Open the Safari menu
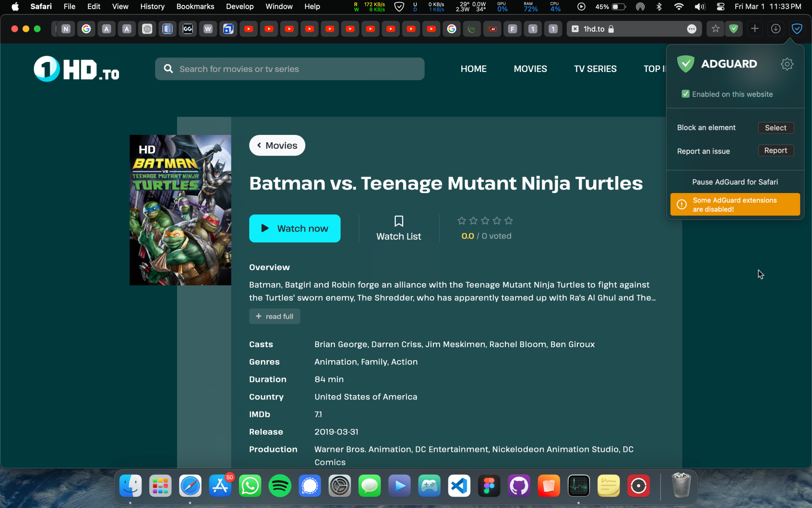Image resolution: width=812 pixels, height=508 pixels. (41, 7)
